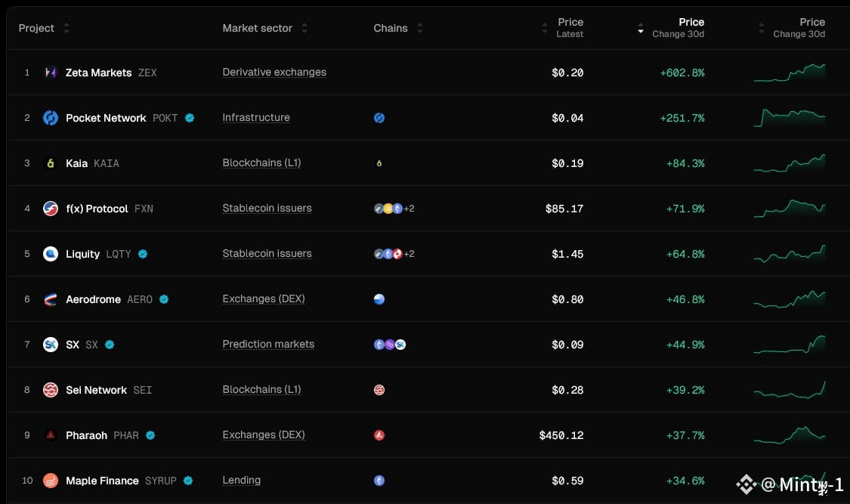
Task: Toggle the active Price Change 30d sort arrow
Action: coord(641,28)
